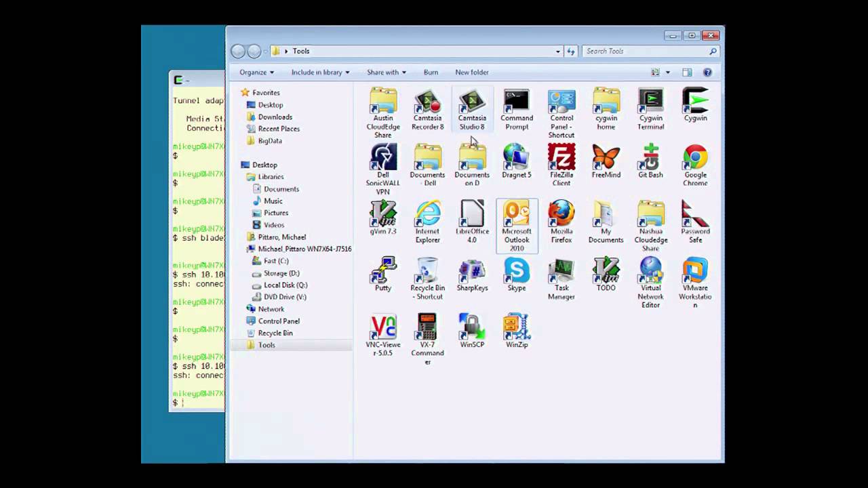Launch the Command Prompt shortcut
The height and width of the screenshot is (488, 868).
(517, 109)
